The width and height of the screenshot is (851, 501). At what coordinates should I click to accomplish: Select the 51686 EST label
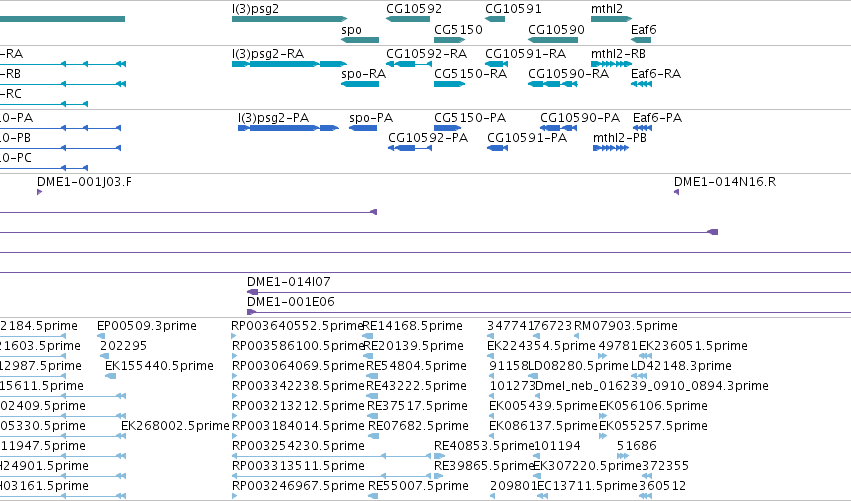pyautogui.click(x=637, y=446)
